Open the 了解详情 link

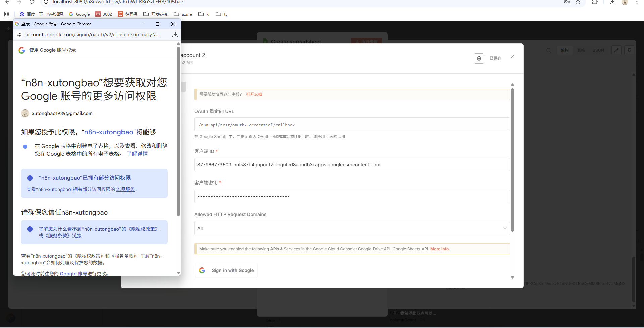click(137, 154)
